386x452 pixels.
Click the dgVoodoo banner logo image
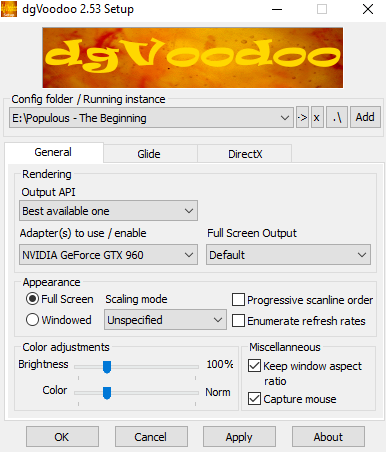click(193, 58)
